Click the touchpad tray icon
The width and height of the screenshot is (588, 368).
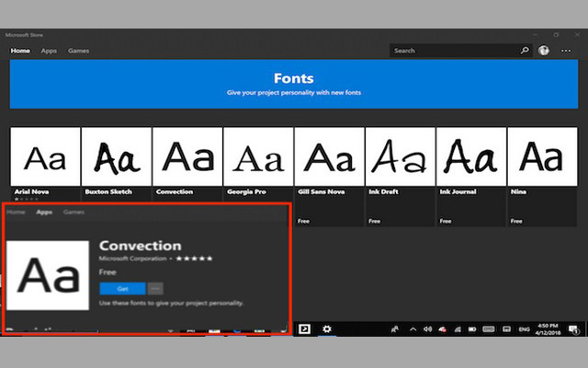click(x=506, y=329)
